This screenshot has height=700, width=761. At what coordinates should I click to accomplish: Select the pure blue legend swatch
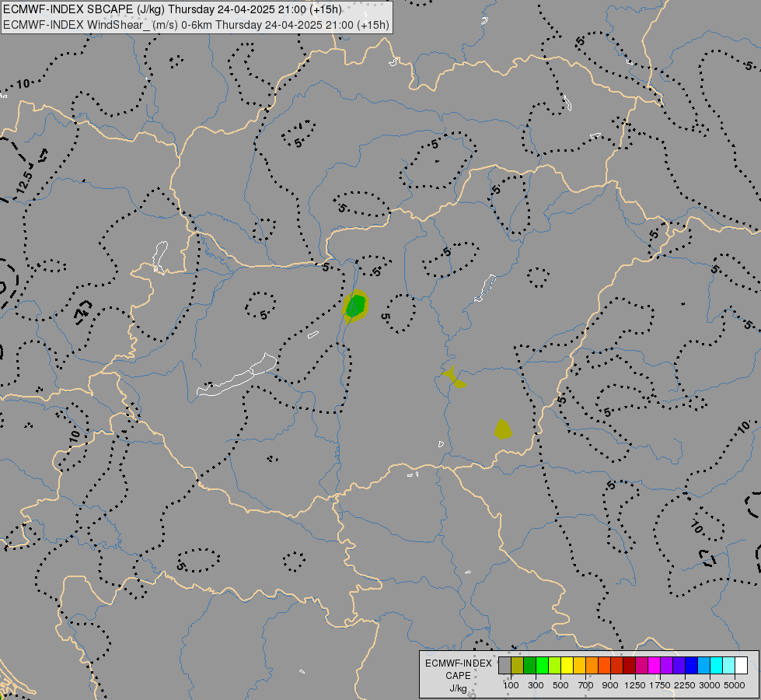pyautogui.click(x=691, y=665)
